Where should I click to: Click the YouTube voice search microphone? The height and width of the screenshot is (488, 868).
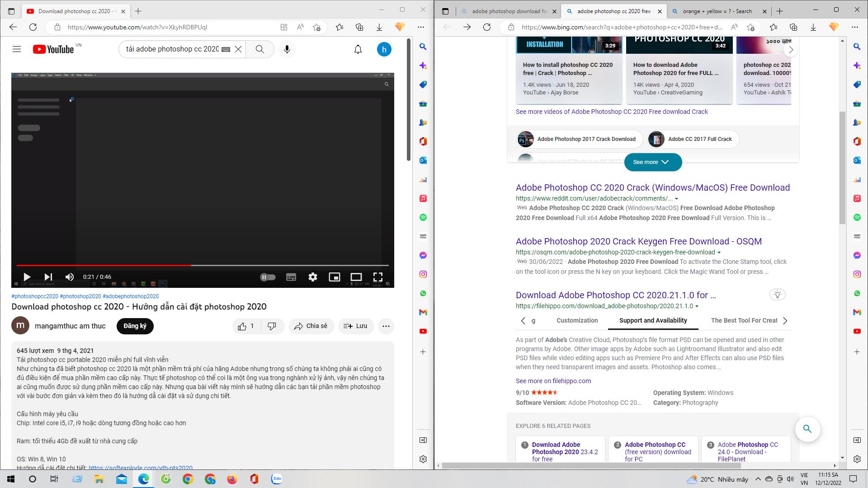click(x=287, y=49)
